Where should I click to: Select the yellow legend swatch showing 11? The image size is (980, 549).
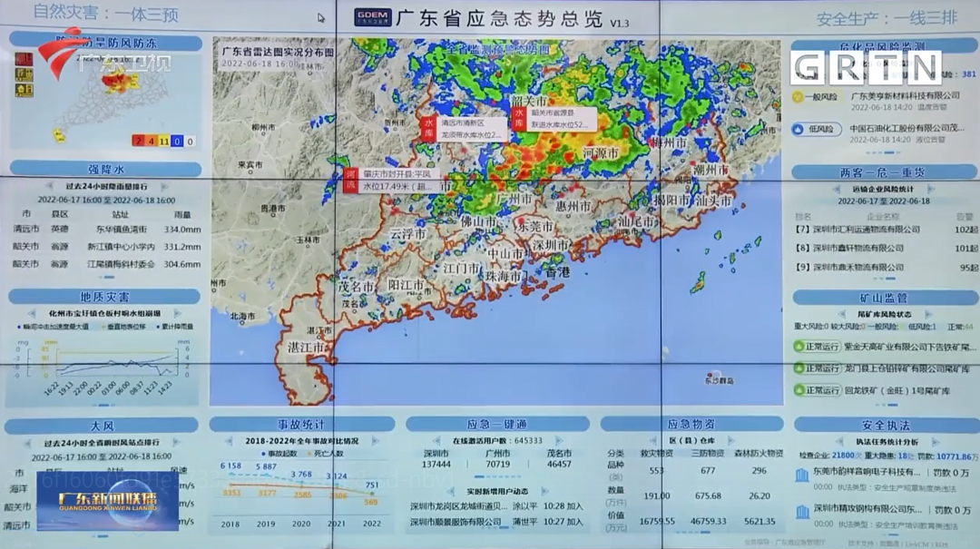163,142
